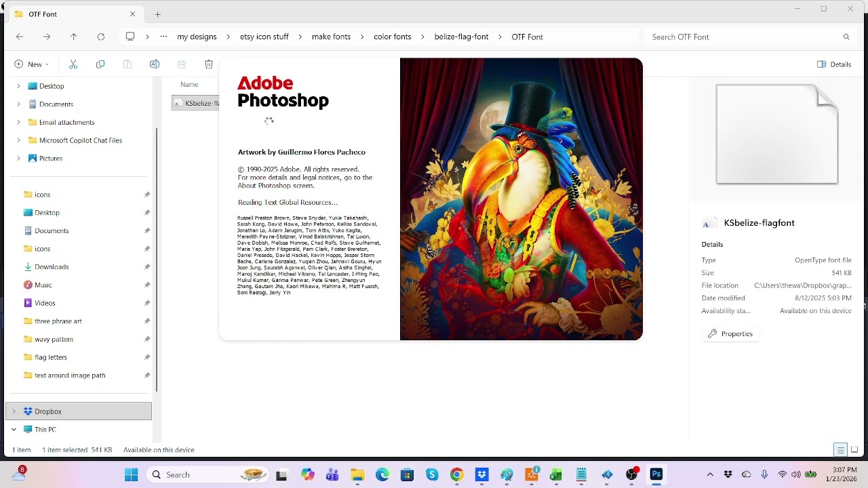Refresh the OTF Font folder view

[x=101, y=37]
